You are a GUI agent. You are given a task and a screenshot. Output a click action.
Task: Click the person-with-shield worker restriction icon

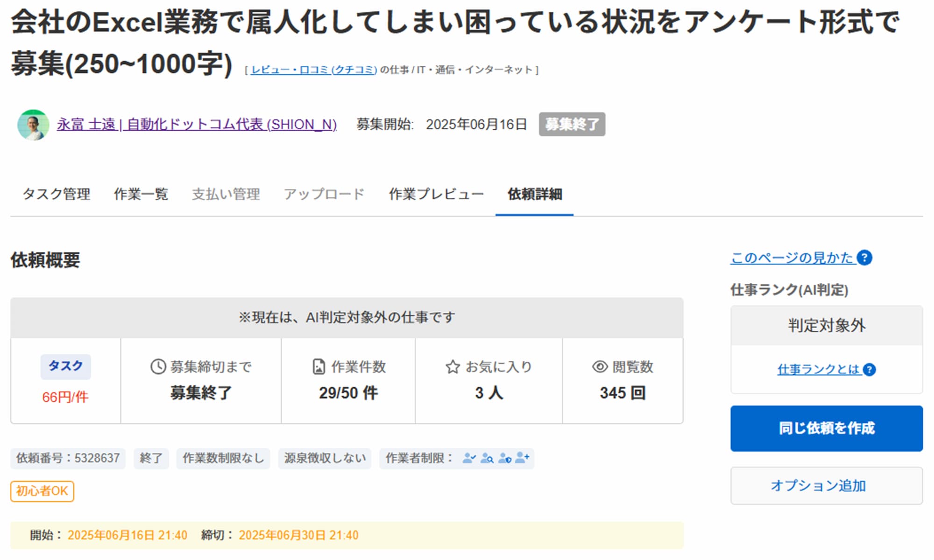coord(506,458)
